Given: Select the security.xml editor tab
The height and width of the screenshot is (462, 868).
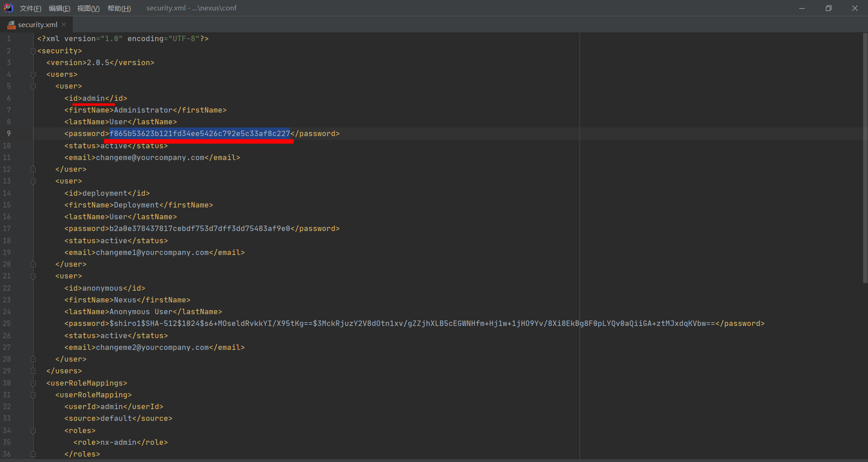Looking at the screenshot, I should click(38, 24).
